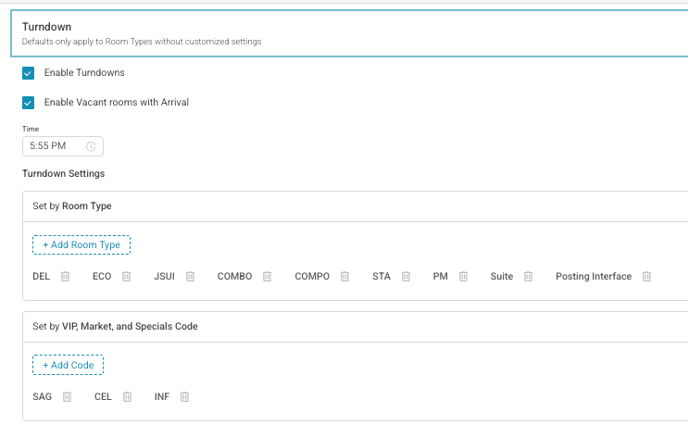Delete the CEL code entry
Image resolution: width=688 pixels, height=437 pixels.
[x=127, y=397]
